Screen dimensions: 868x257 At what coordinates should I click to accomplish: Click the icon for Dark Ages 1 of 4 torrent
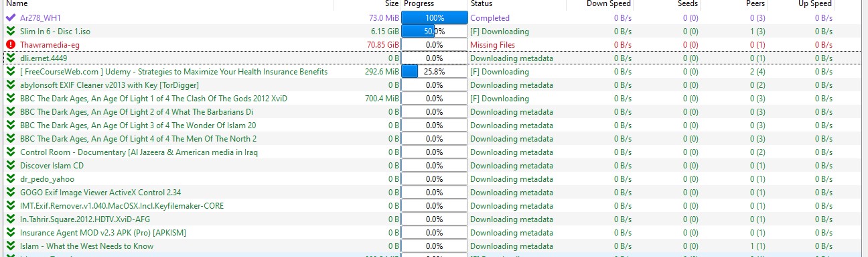click(x=10, y=98)
